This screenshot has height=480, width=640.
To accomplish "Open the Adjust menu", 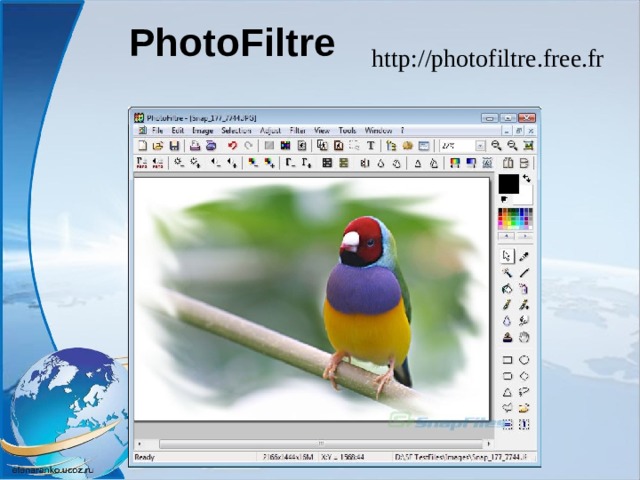I will [x=270, y=131].
